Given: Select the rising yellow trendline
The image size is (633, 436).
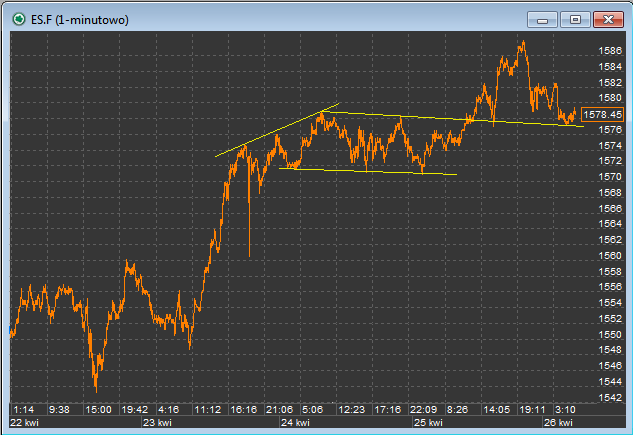Looking at the screenshot, I should [277, 130].
